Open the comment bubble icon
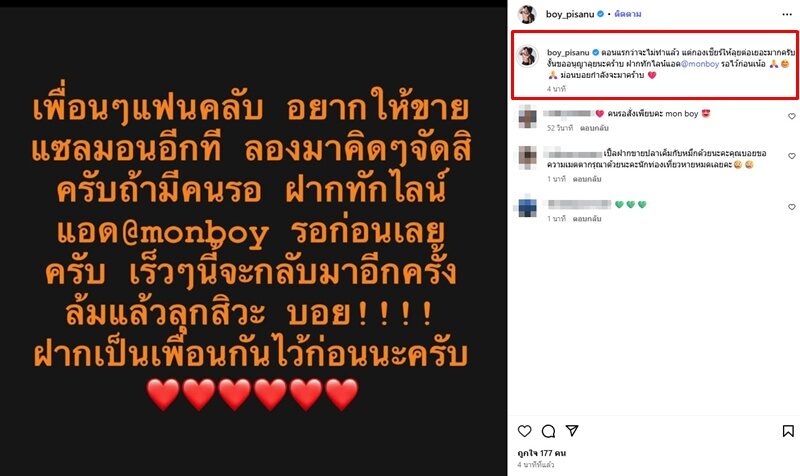 click(548, 431)
